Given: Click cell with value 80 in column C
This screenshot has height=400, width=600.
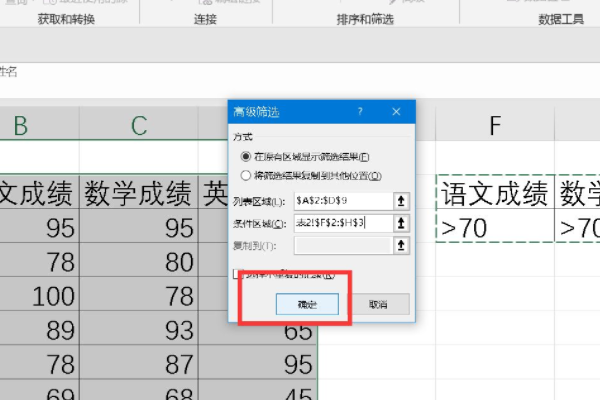Looking at the screenshot, I should tap(139, 260).
